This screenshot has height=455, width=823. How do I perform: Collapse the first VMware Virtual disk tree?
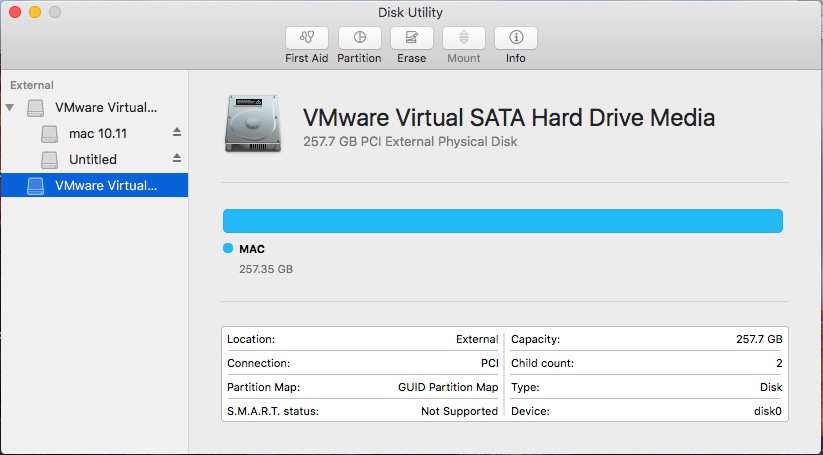tap(9, 108)
